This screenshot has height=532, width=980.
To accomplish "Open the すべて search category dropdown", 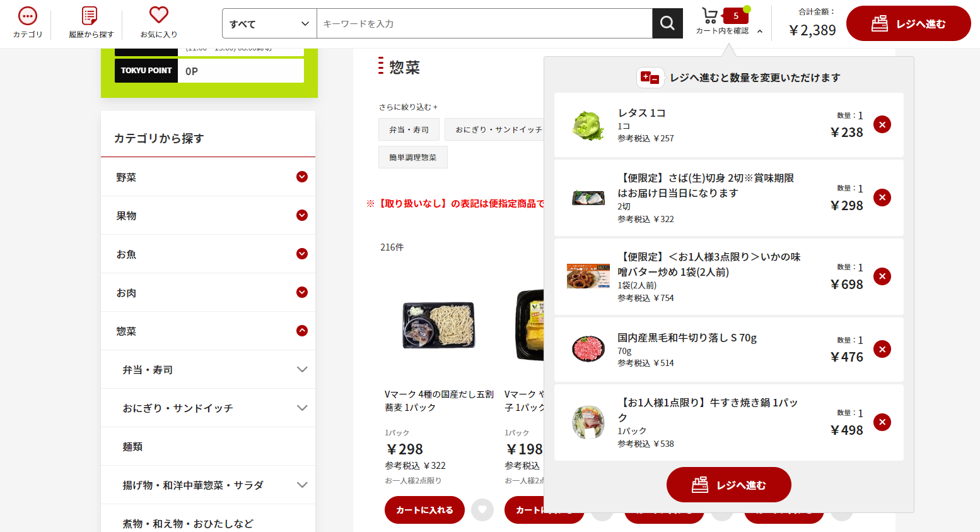I will (269, 24).
